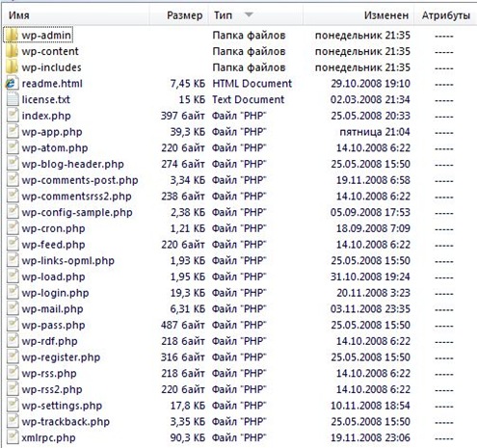Select the license.txt file name
The height and width of the screenshot is (448, 477).
coord(46,99)
